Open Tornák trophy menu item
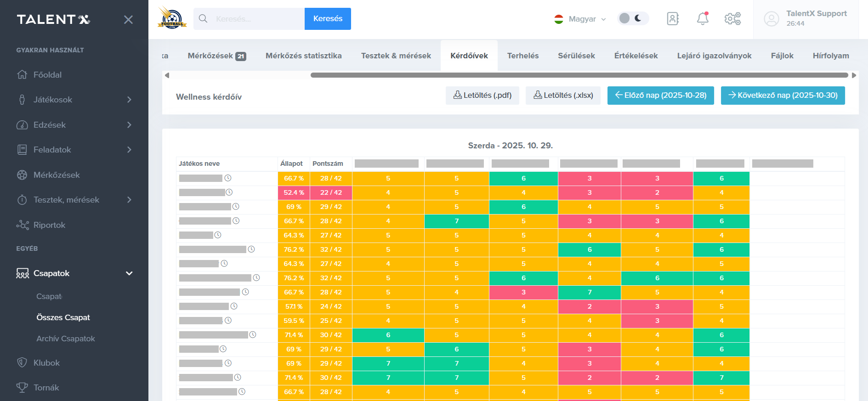Screen dimensions: 868x401 [x=46, y=388]
